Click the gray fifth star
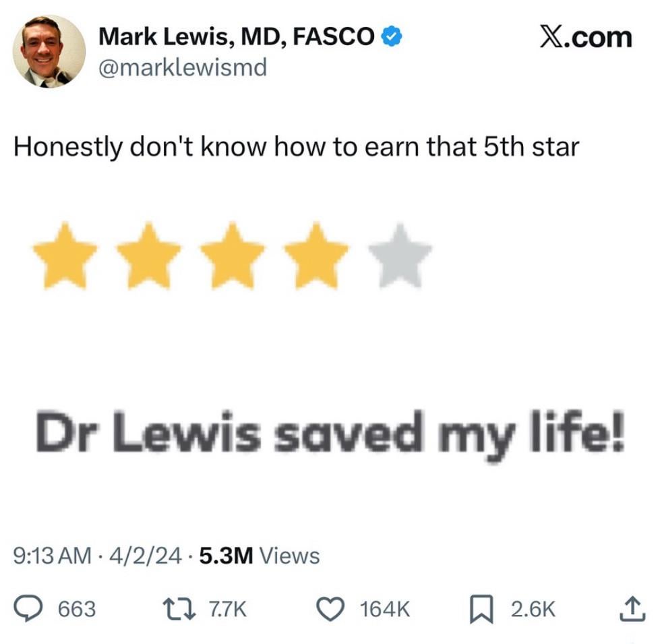This screenshot has height=644, width=660. [x=400, y=256]
